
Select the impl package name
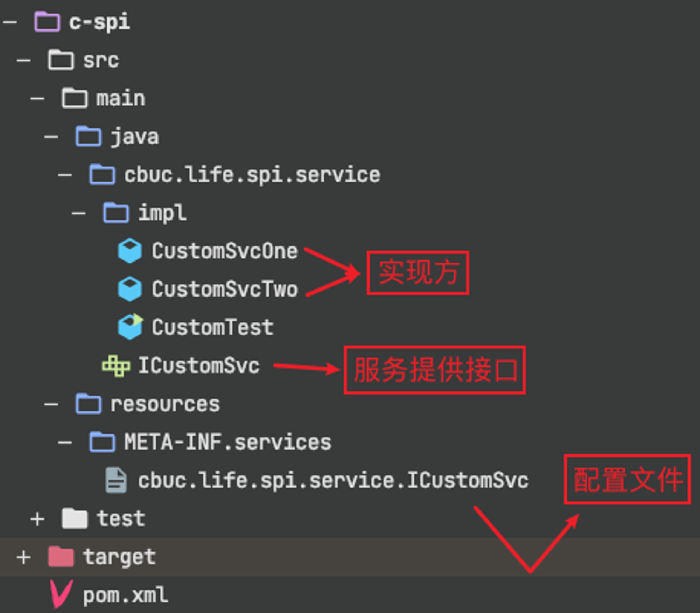click(162, 213)
